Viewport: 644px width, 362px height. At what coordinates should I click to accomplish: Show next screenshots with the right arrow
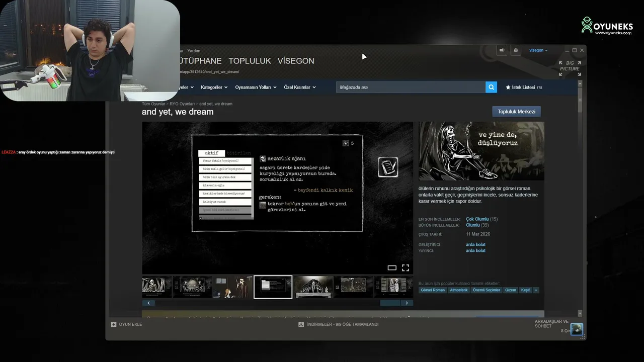coord(407,303)
